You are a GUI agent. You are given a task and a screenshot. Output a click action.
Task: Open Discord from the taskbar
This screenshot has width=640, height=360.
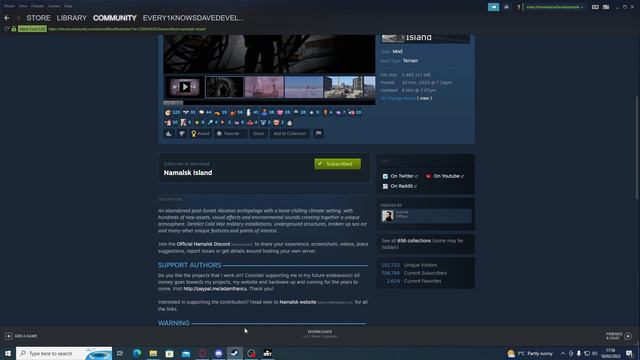pos(218,353)
